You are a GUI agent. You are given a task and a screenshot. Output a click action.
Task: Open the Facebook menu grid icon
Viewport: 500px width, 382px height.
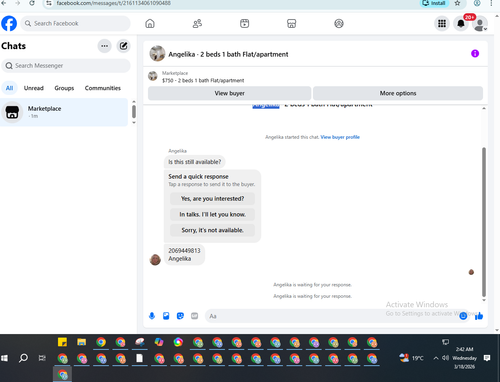click(x=442, y=24)
